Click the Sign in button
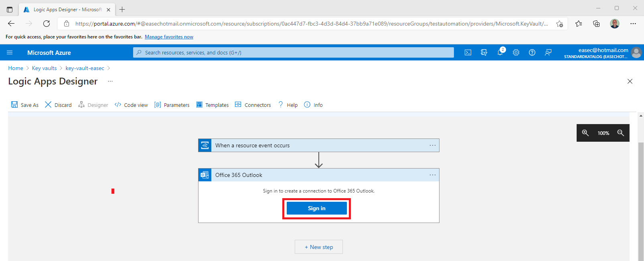The height and width of the screenshot is (261, 644). (316, 208)
